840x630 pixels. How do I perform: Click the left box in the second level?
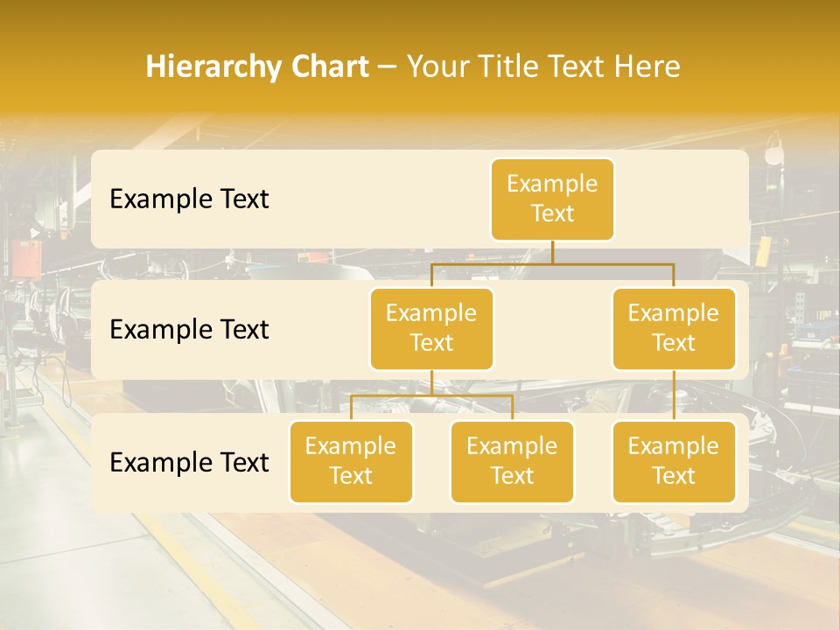(x=431, y=329)
